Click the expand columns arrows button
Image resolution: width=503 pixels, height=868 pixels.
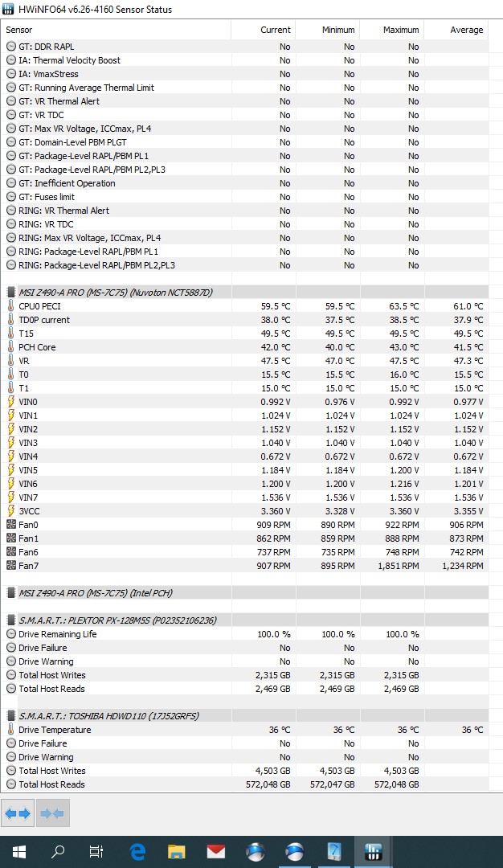(x=18, y=813)
